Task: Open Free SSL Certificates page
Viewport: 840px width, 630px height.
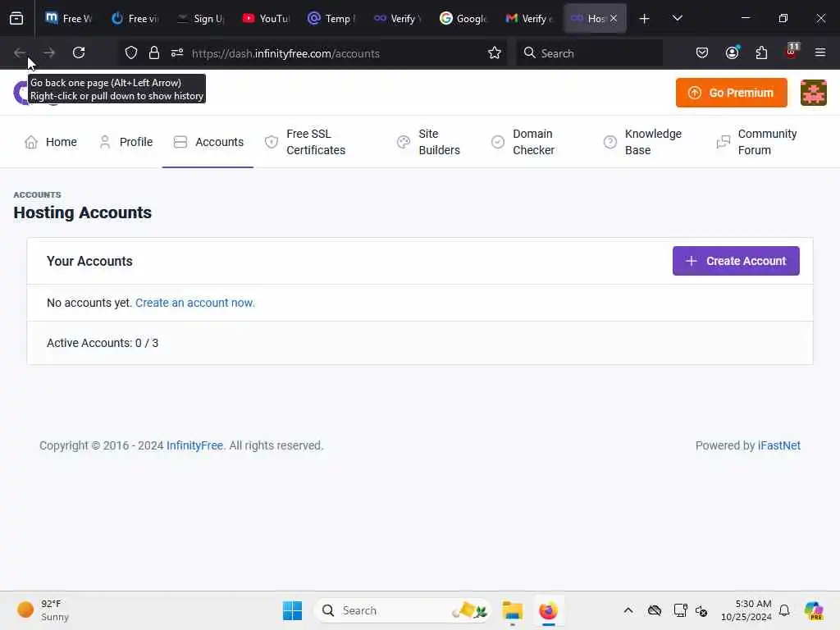Action: (x=305, y=142)
